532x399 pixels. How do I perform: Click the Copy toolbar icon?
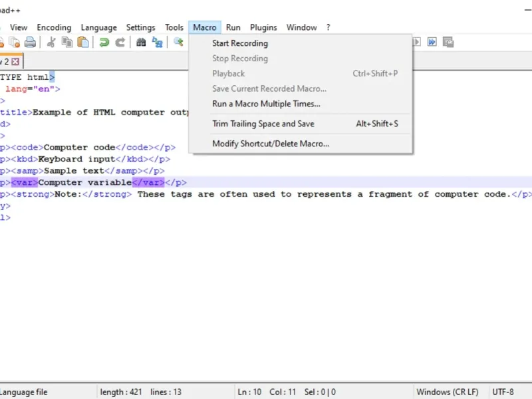coord(67,43)
